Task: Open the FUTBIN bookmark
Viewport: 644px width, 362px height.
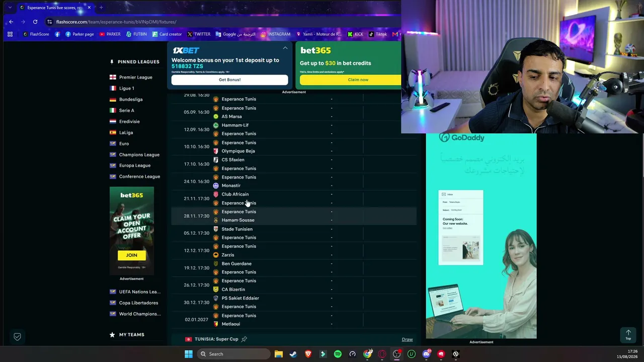Action: pyautogui.click(x=136, y=34)
